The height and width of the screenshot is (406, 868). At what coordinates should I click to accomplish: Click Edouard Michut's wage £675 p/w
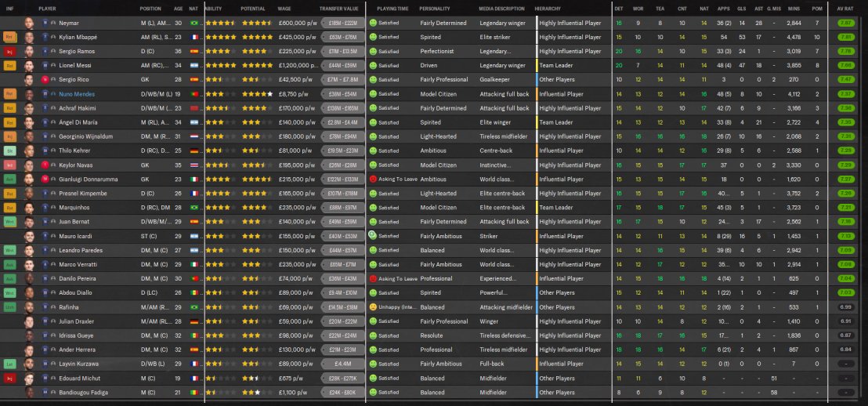click(x=291, y=378)
